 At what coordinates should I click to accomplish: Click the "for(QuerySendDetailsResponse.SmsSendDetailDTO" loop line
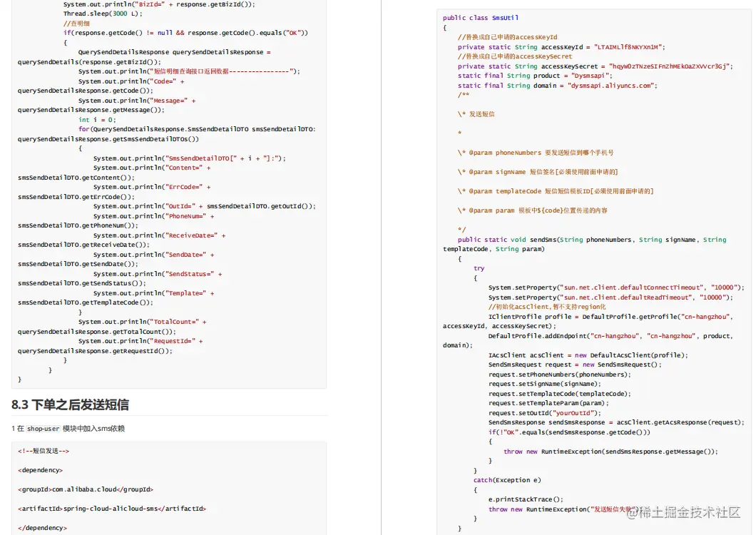[197, 129]
